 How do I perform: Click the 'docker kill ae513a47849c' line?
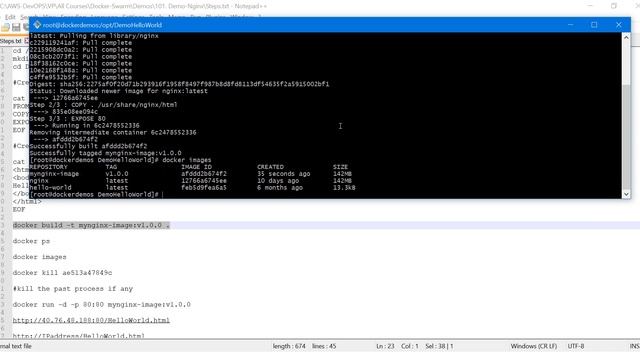(62, 273)
